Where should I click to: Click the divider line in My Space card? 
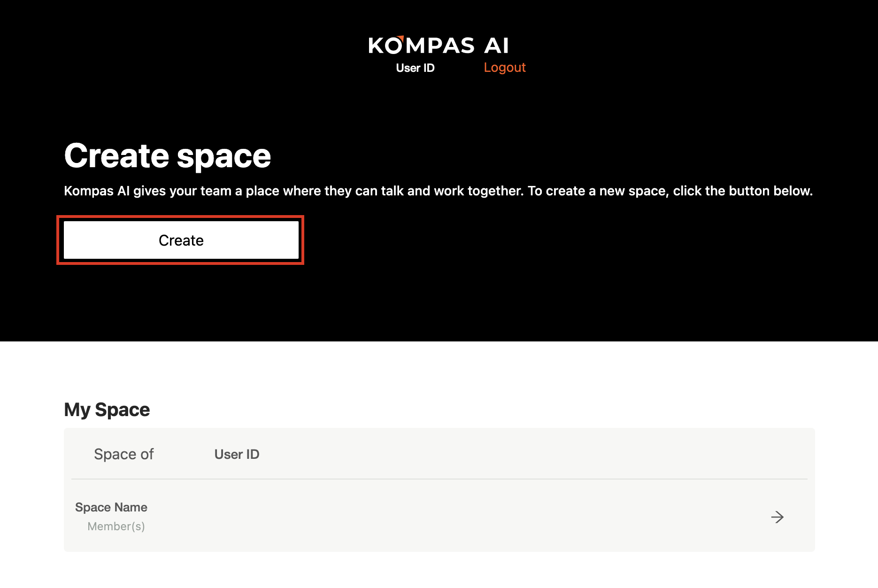pyautogui.click(x=439, y=479)
